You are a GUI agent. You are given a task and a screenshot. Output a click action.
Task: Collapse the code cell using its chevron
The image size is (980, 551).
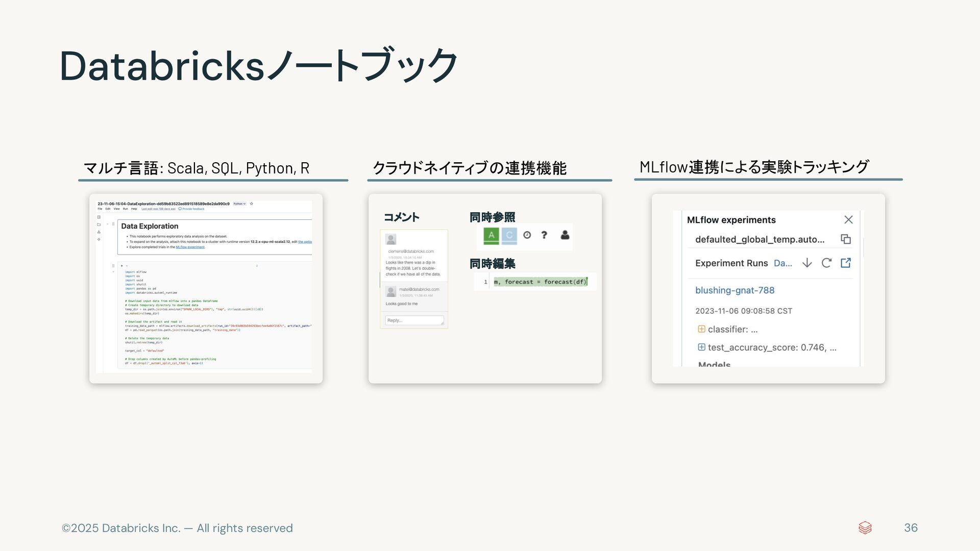(113, 272)
